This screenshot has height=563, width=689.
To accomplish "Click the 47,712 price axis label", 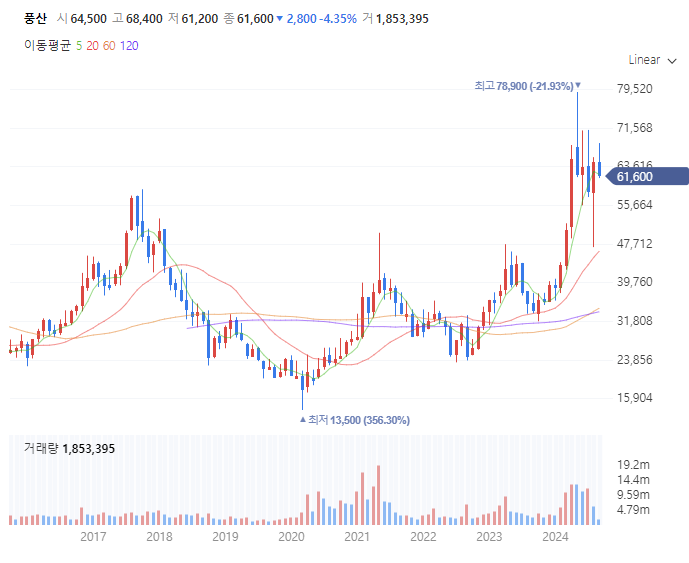I will click(635, 243).
